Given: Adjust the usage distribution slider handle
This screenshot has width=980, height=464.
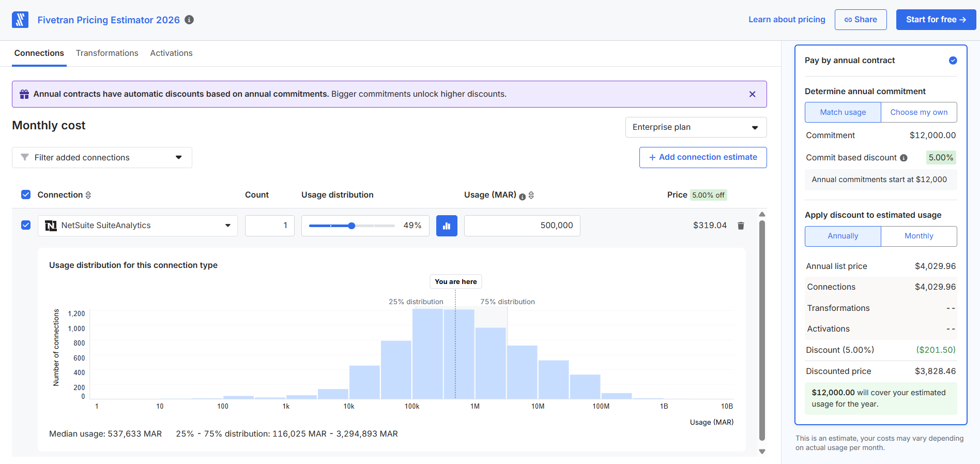Looking at the screenshot, I should pos(351,226).
